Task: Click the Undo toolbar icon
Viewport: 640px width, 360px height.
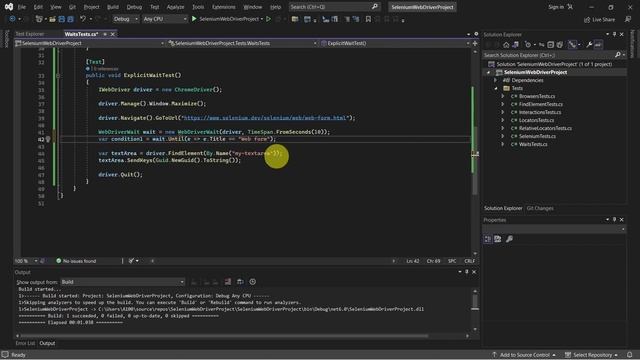Action: 83,19
